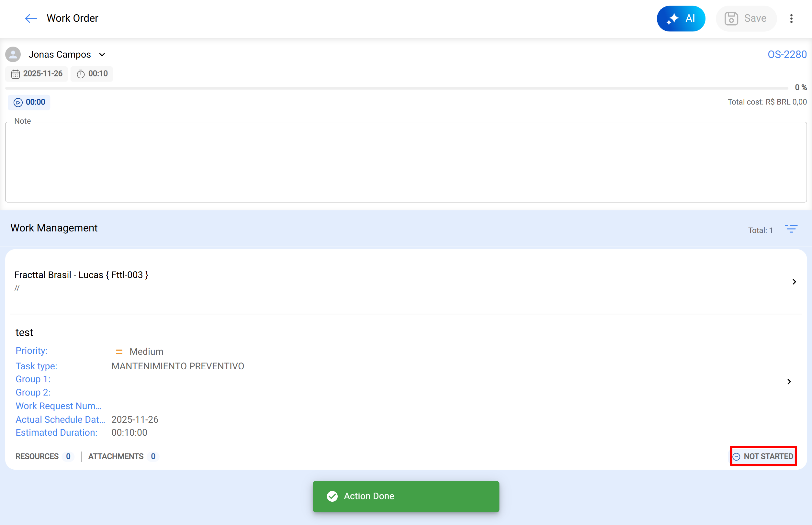
Task: Click the OS-2280 work order link
Action: tap(786, 55)
